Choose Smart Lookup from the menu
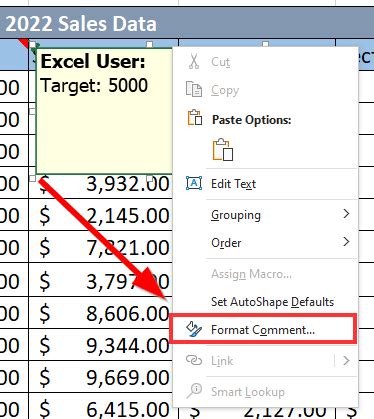The width and height of the screenshot is (374, 419). (x=265, y=392)
